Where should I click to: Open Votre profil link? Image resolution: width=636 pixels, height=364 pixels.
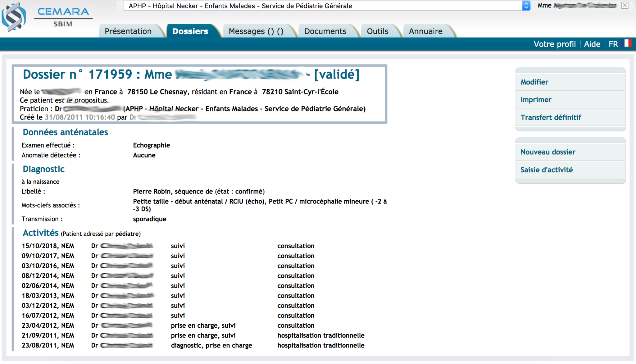point(554,44)
